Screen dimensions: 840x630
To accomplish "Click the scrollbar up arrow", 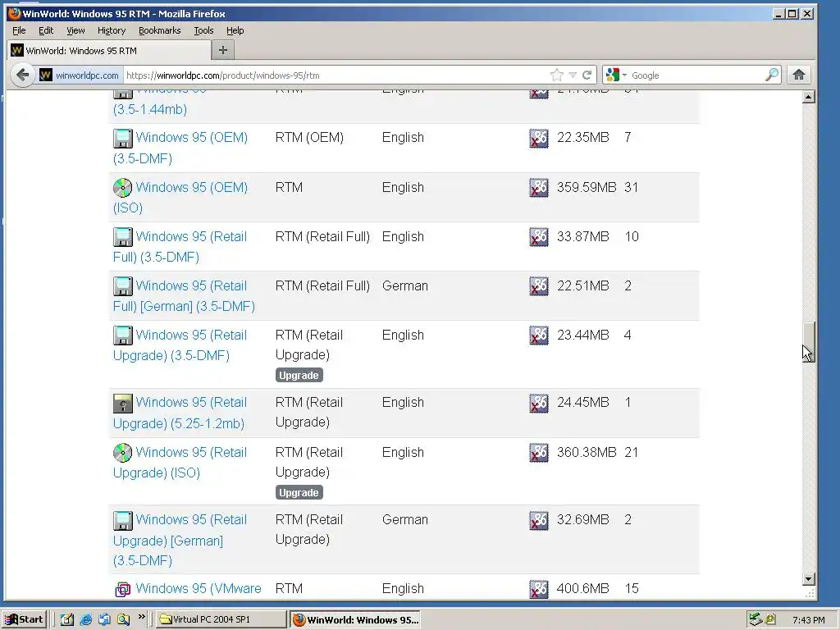I will (x=808, y=97).
